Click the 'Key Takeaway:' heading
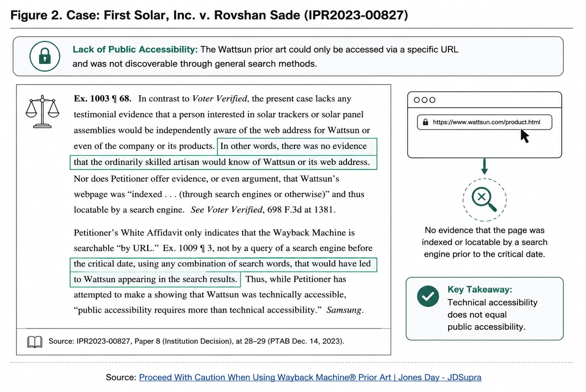586x392 pixels. coord(480,290)
